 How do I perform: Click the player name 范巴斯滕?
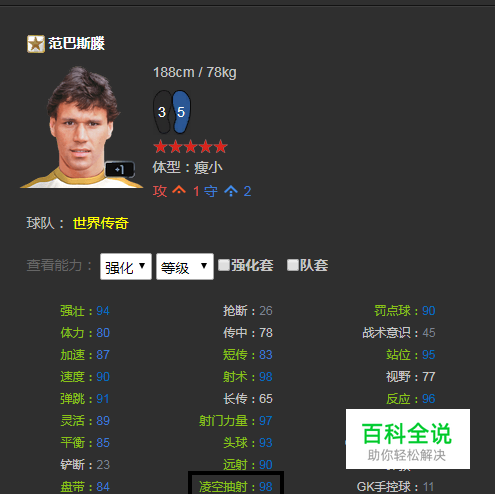pos(77,44)
